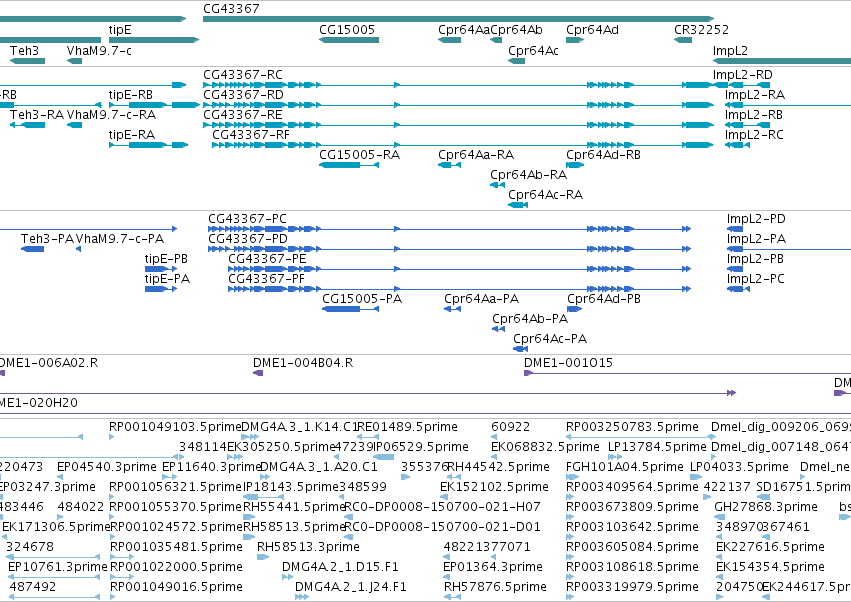This screenshot has width=851, height=602.
Task: Click EST RP001049103.5prime label
Action: point(175,427)
